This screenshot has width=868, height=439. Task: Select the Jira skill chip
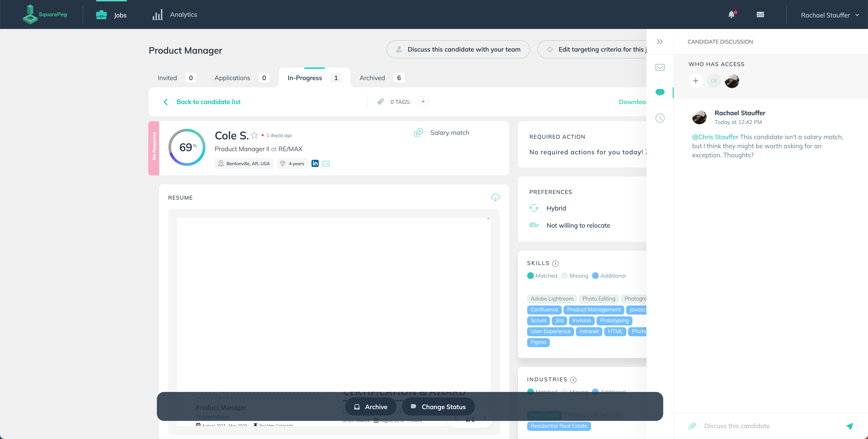(559, 321)
